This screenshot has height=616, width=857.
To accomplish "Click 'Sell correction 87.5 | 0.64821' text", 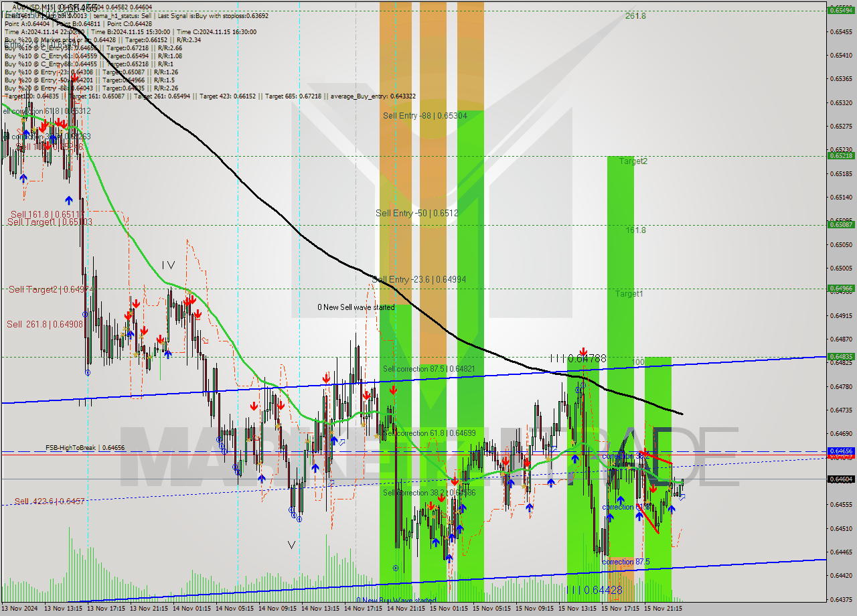I will point(429,369).
